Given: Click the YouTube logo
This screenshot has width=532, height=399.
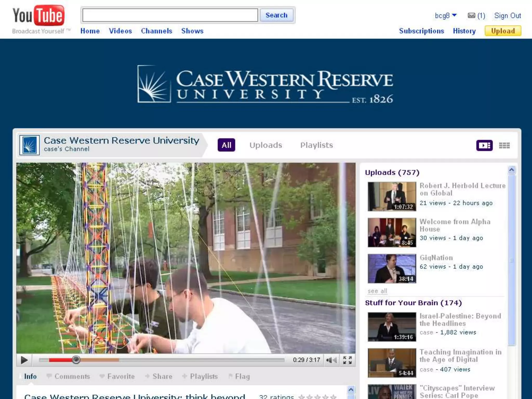Looking at the screenshot, I should coord(38,16).
